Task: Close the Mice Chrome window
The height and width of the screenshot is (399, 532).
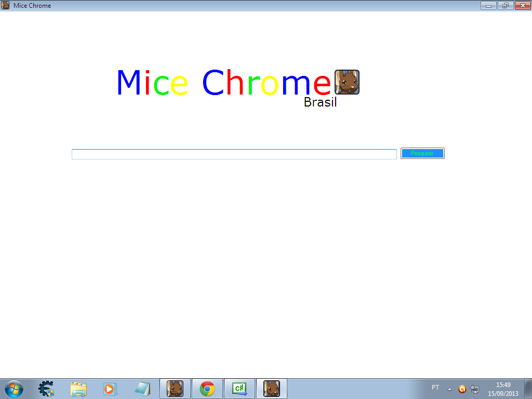Action: coord(523,5)
